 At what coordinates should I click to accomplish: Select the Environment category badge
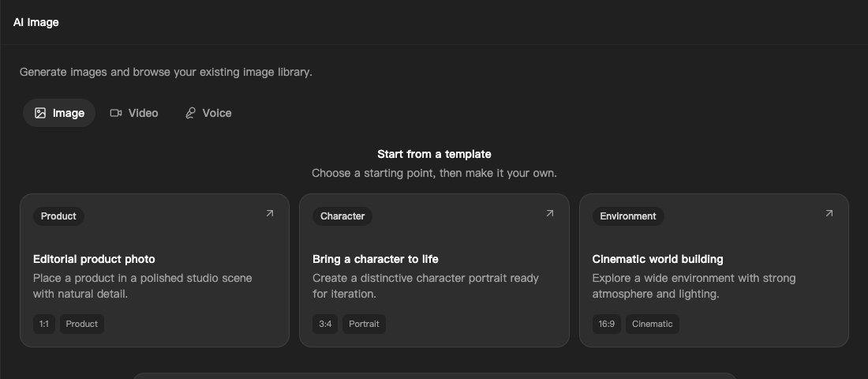pos(628,216)
